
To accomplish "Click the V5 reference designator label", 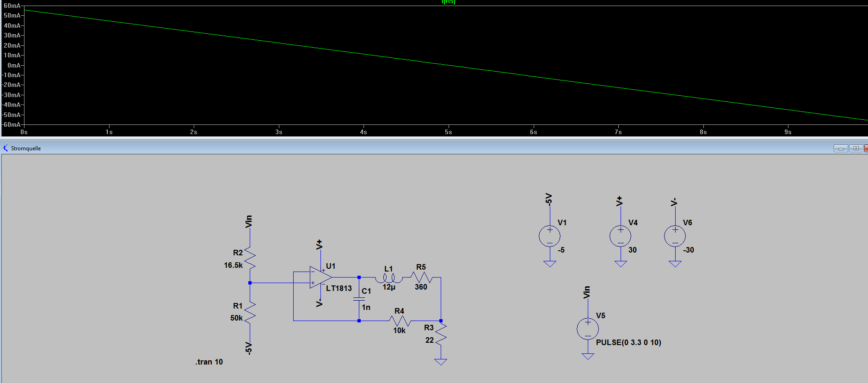I will [601, 315].
